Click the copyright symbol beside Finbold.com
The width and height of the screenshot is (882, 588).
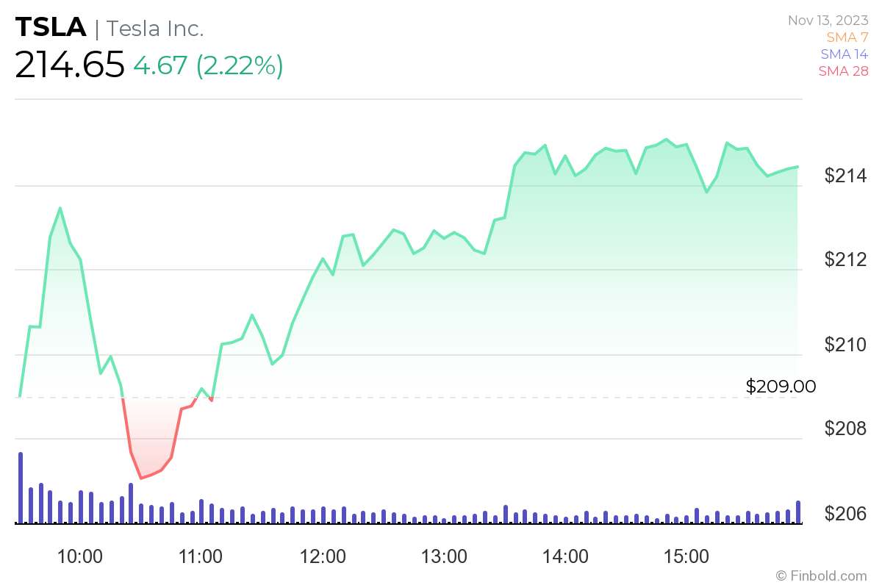(x=781, y=576)
